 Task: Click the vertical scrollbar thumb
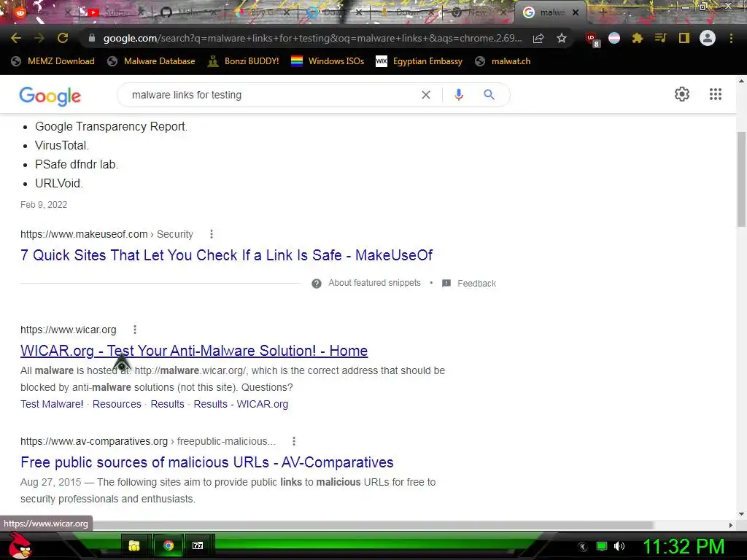point(742,179)
